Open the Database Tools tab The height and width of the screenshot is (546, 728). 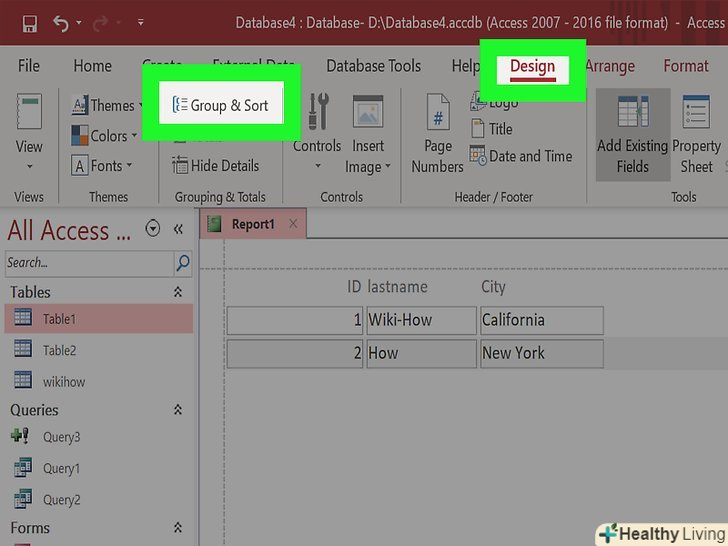[x=373, y=66]
